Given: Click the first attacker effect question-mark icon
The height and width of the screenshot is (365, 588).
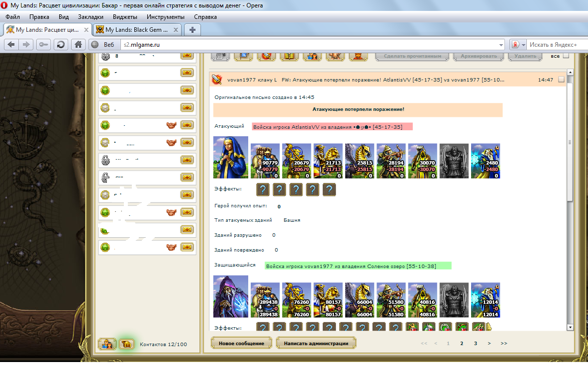Looking at the screenshot, I should pos(263,189).
